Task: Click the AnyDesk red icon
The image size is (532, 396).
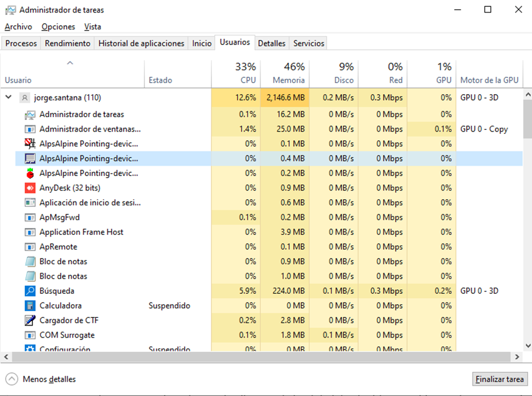Action: tap(30, 188)
